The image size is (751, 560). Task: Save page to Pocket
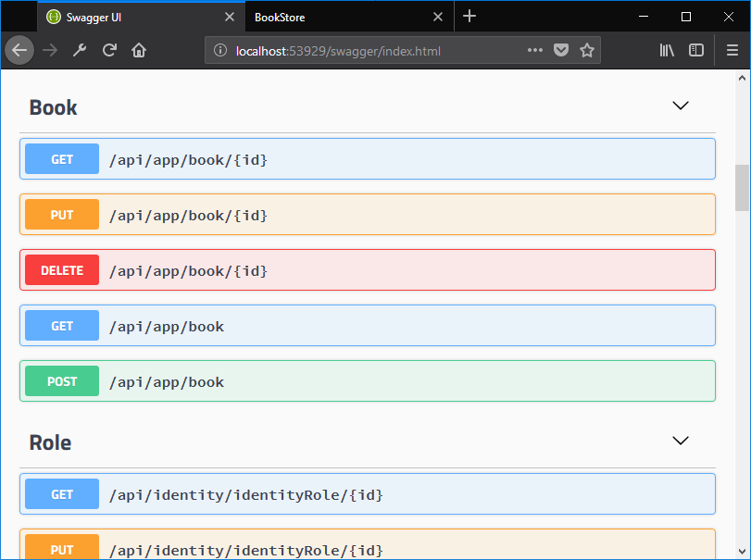560,50
